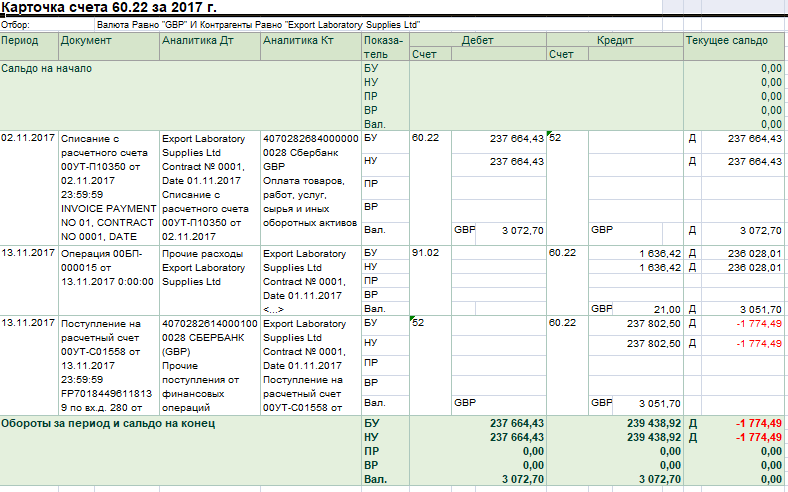Select the Сальдо на начало row label
The width and height of the screenshot is (788, 492).
pyautogui.click(x=47, y=68)
